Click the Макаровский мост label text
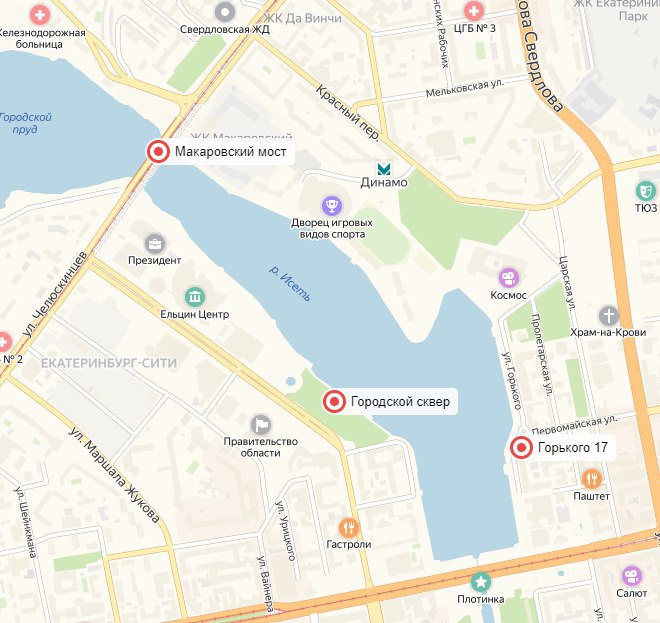 (x=231, y=152)
